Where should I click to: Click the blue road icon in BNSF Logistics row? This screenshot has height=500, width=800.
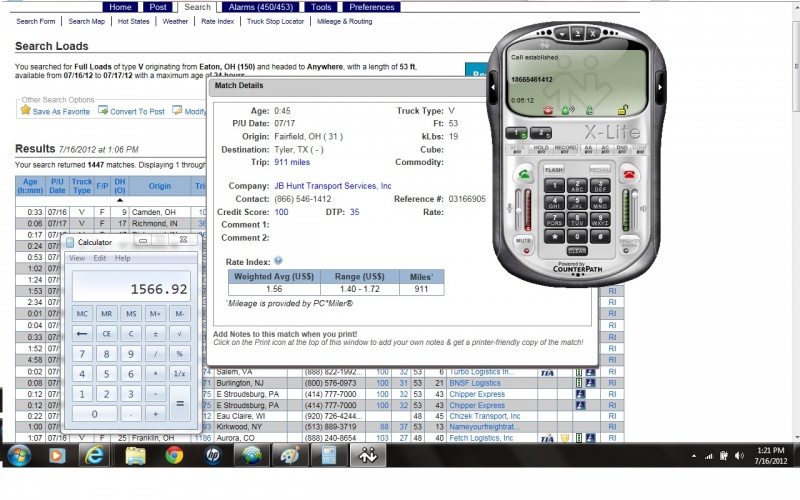[590, 383]
